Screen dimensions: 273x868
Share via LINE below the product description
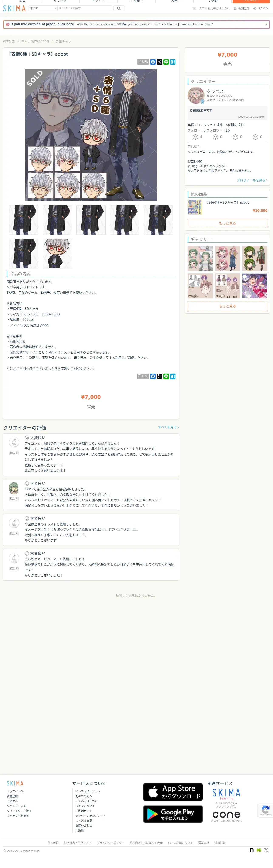(x=166, y=376)
